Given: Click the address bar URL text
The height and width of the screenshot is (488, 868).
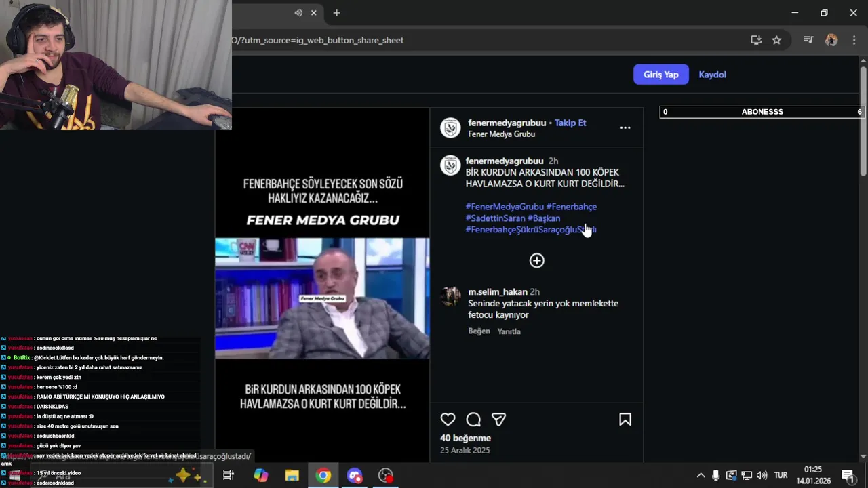Looking at the screenshot, I should tap(317, 40).
